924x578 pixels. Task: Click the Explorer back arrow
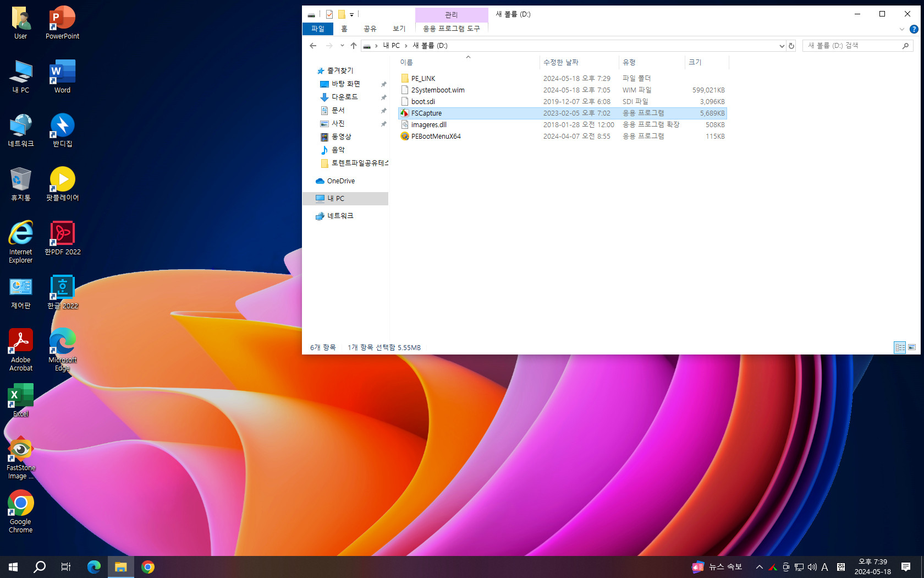click(313, 46)
